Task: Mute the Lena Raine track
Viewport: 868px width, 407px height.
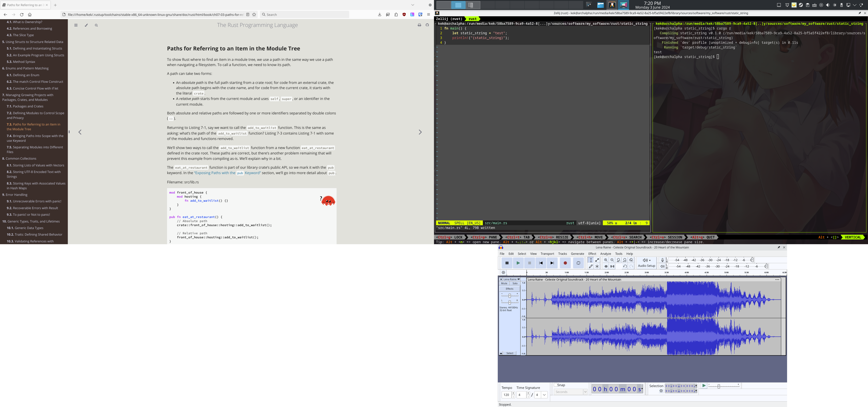Action: click(x=504, y=283)
